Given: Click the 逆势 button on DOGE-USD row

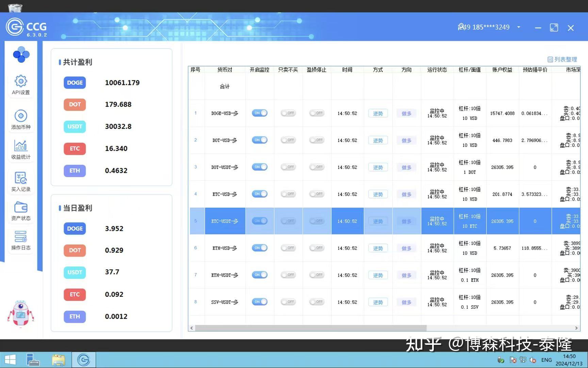Looking at the screenshot, I should (378, 113).
